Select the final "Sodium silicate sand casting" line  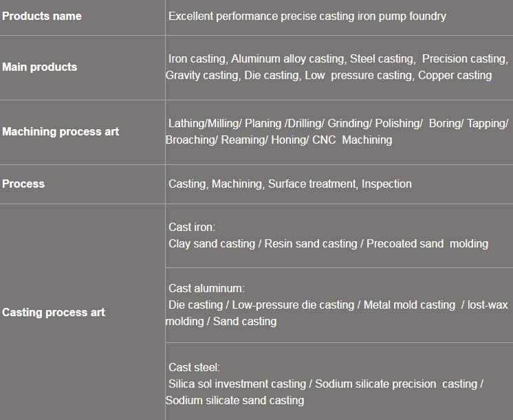pos(234,400)
